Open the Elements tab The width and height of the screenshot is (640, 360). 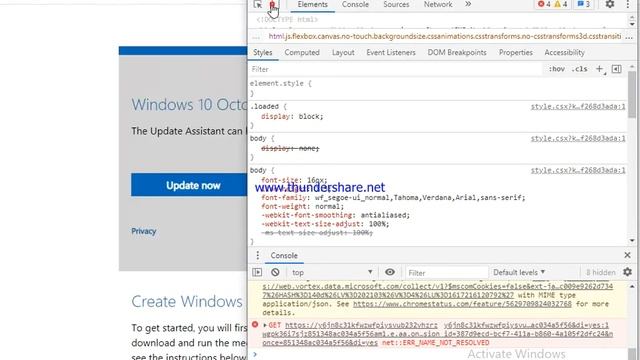click(312, 4)
